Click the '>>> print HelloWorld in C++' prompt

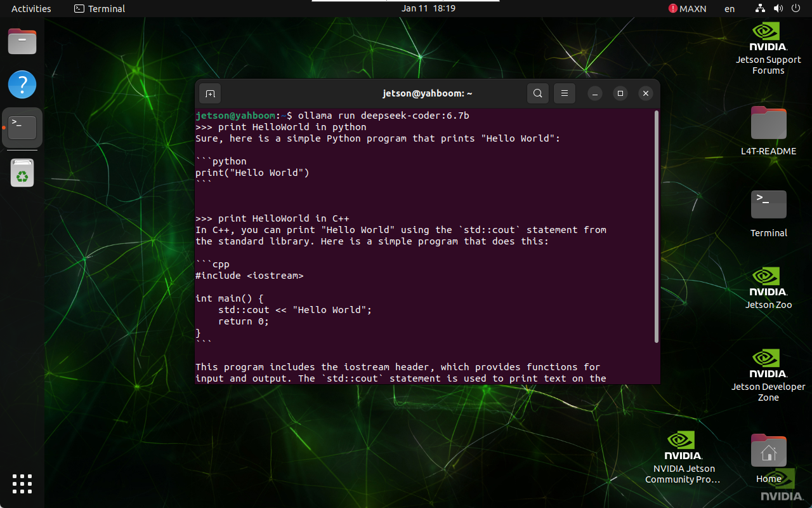[x=272, y=218]
